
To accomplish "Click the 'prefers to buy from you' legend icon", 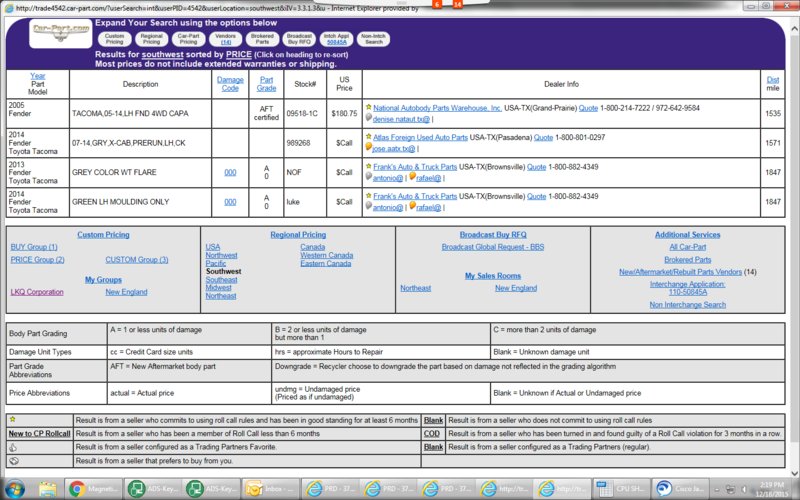I will tap(13, 460).
